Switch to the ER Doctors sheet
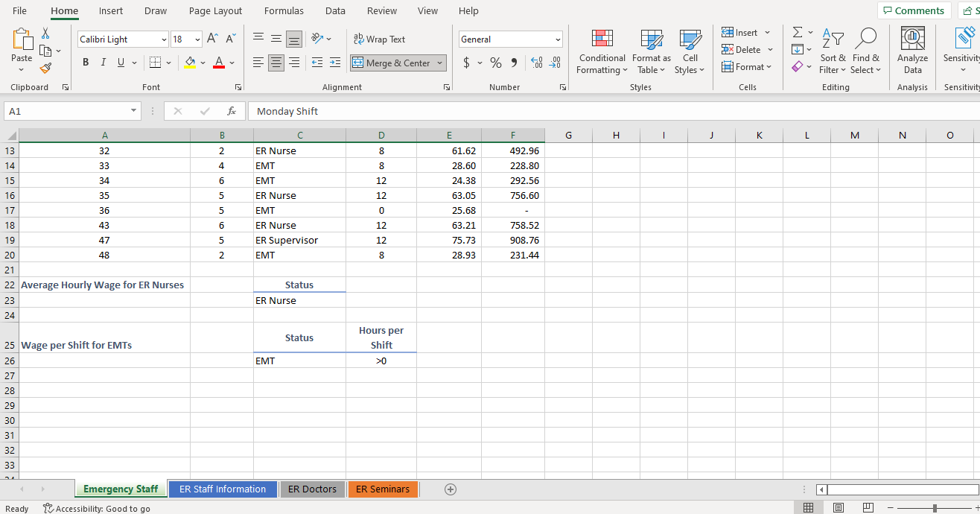 tap(312, 489)
